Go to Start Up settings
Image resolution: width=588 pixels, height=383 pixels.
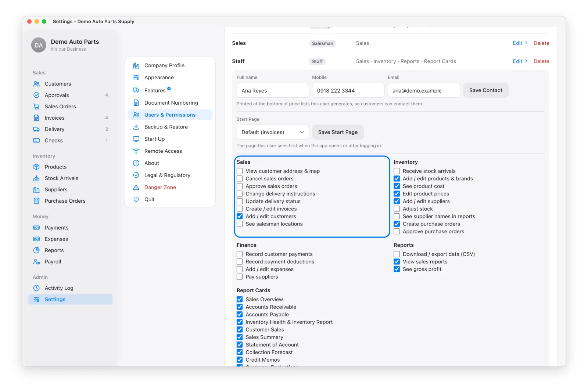170,139
